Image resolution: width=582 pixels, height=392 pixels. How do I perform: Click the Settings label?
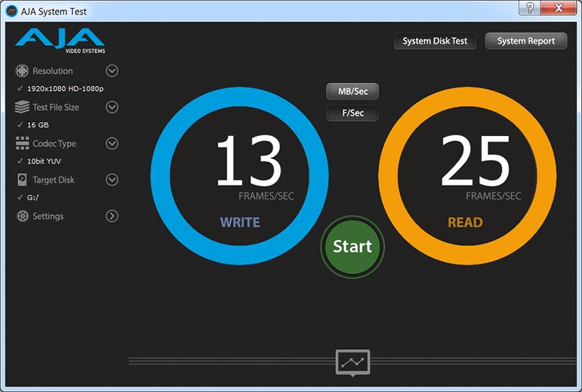[48, 216]
